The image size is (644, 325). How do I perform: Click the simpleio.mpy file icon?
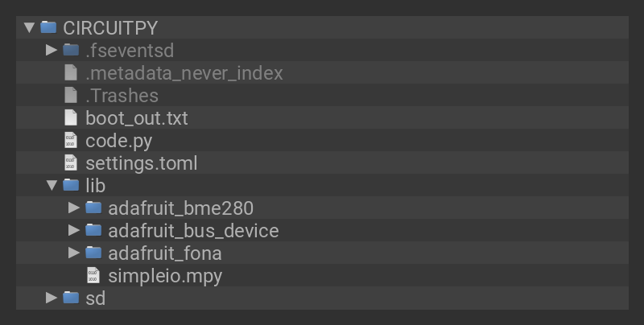[93, 276]
